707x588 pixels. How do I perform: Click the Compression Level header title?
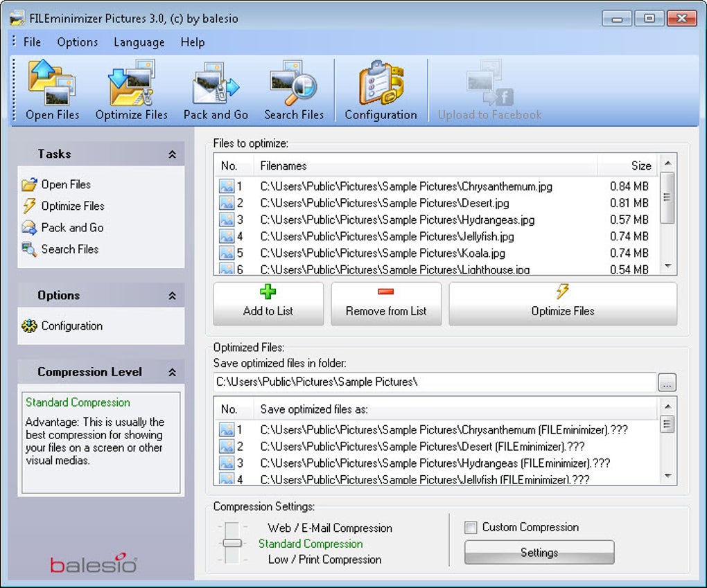click(x=89, y=372)
